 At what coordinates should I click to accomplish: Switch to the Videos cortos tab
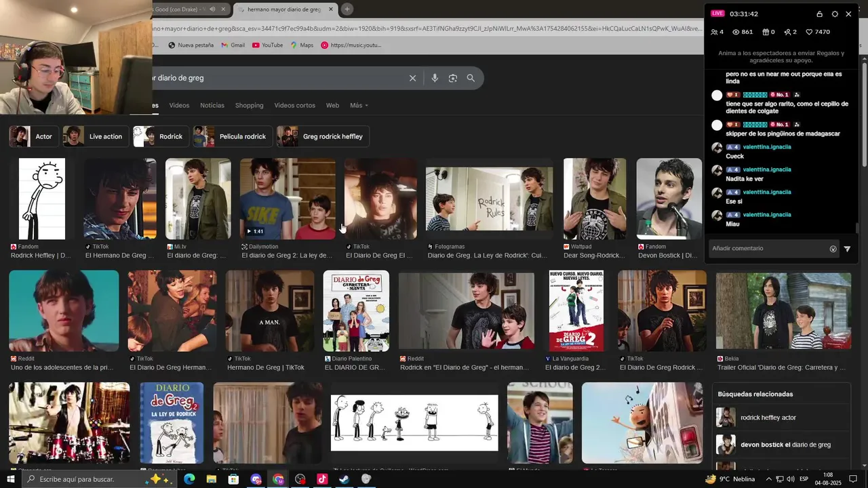[294, 106]
